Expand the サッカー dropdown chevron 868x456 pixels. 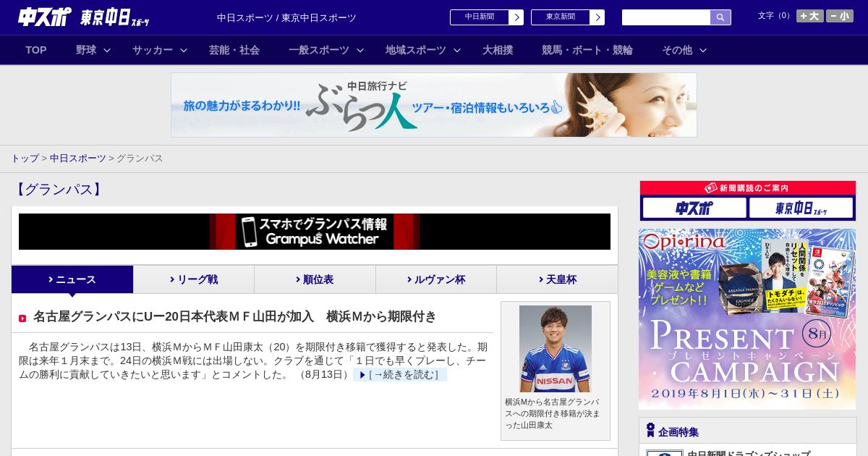[x=184, y=51]
